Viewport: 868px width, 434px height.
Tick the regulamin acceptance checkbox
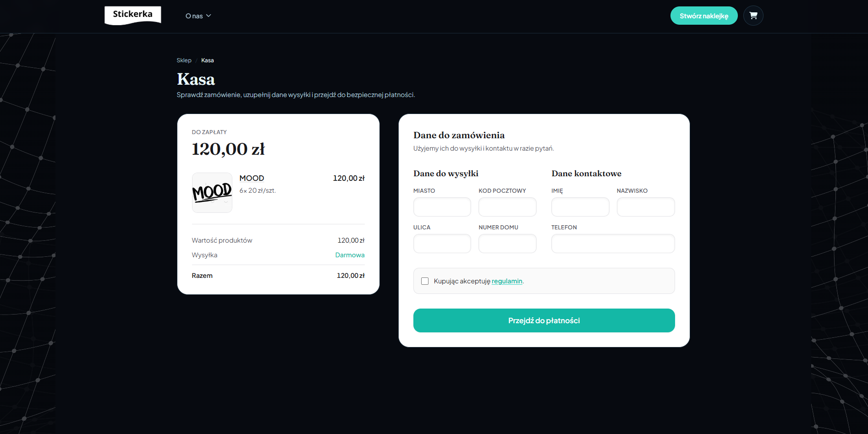tap(425, 281)
